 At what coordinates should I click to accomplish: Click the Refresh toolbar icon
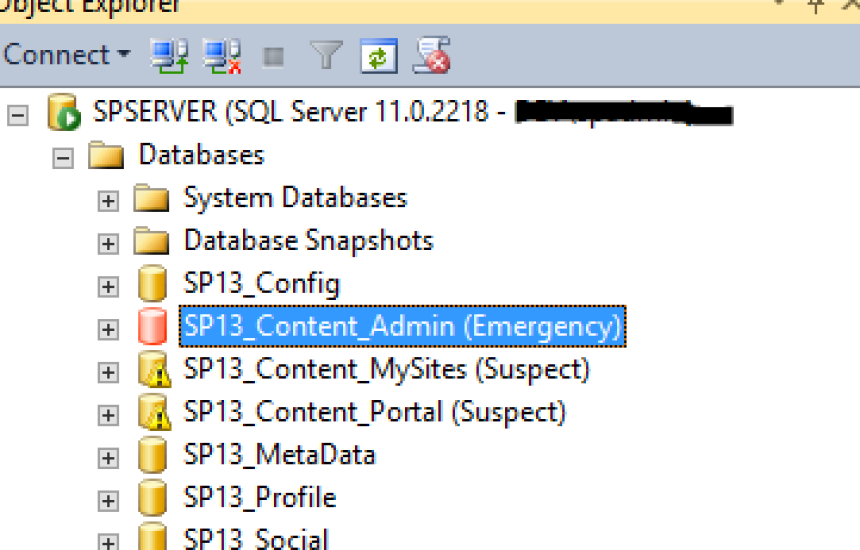click(379, 55)
